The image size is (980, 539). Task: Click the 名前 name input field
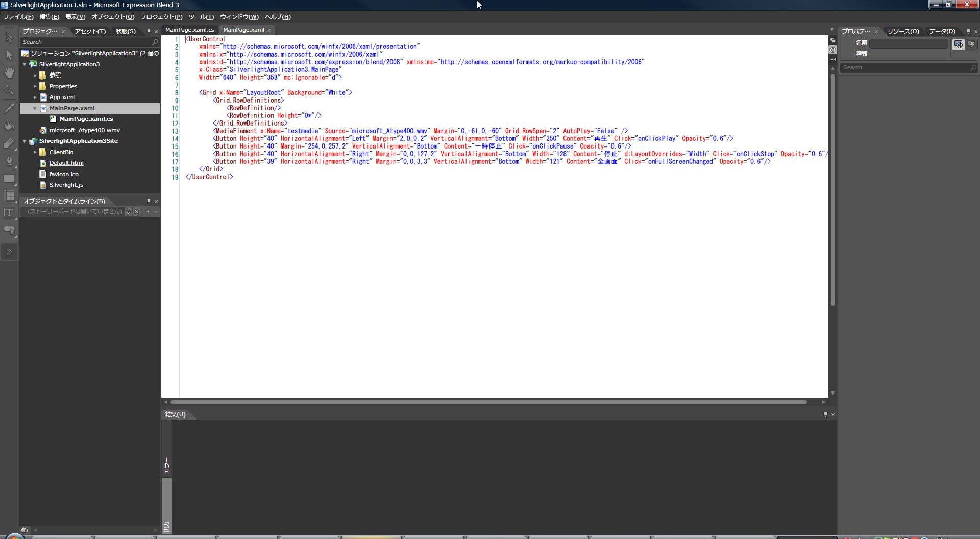pyautogui.click(x=909, y=44)
